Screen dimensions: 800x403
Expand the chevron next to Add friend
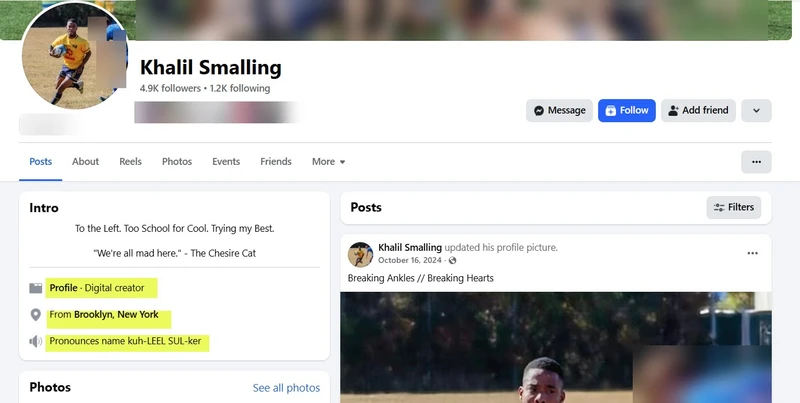point(756,110)
